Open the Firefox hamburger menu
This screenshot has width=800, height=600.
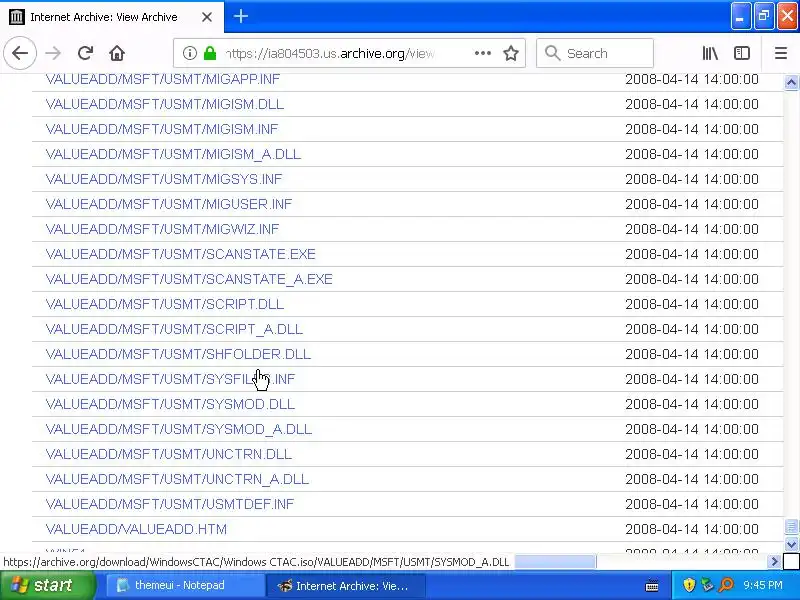pyautogui.click(x=781, y=53)
